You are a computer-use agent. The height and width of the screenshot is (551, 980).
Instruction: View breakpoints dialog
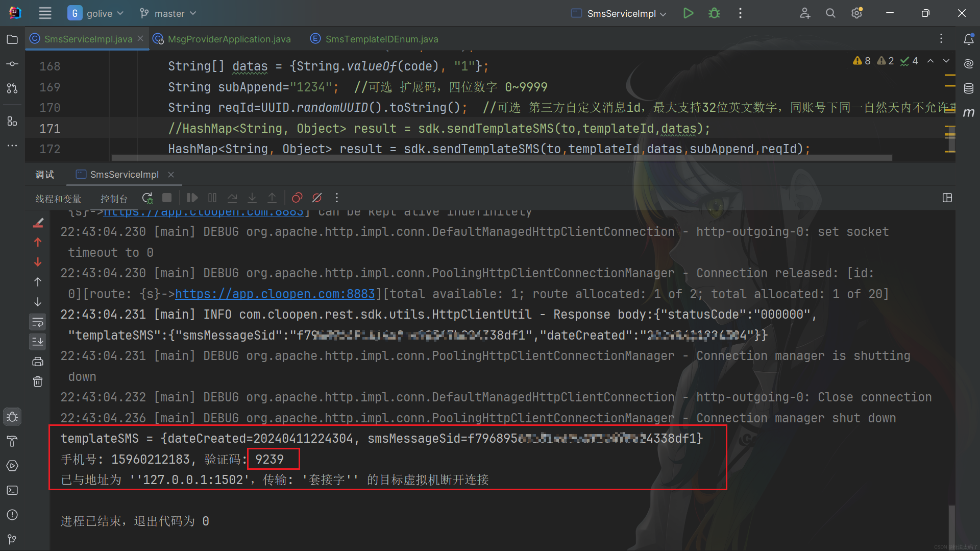[297, 198]
